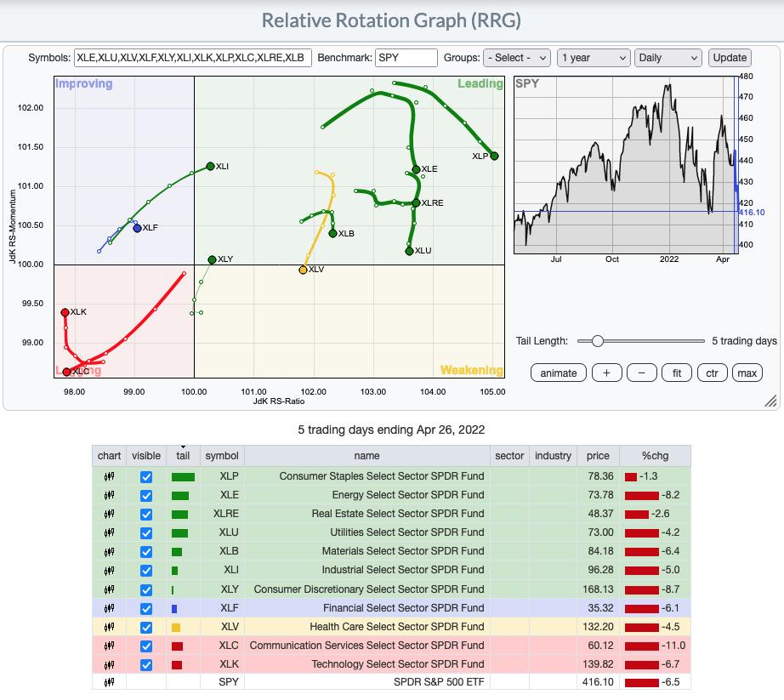
Task: Open chart icon for XLF row
Action: [109, 608]
